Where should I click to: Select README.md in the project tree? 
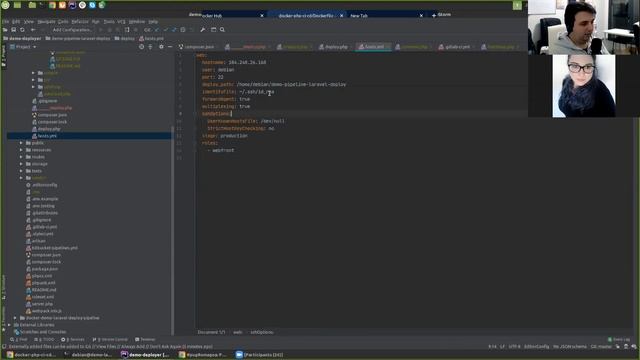44,290
